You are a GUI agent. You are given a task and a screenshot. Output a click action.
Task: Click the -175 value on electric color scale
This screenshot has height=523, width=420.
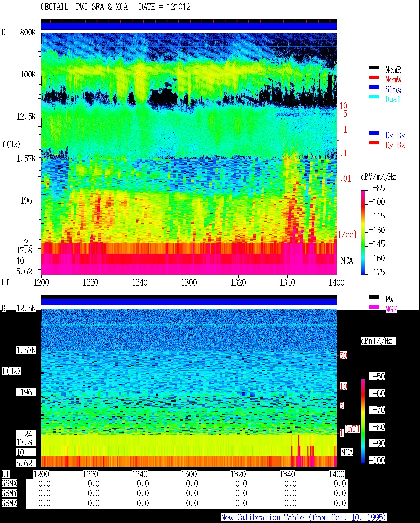(377, 272)
